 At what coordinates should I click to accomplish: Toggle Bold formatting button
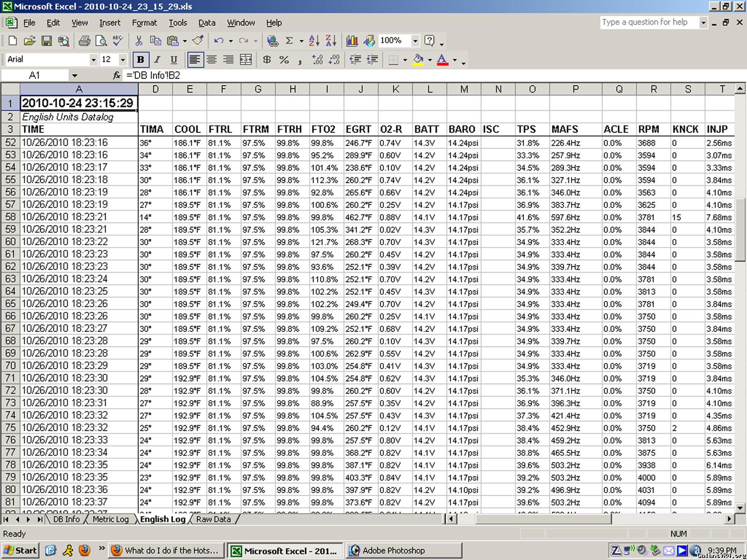click(x=140, y=60)
